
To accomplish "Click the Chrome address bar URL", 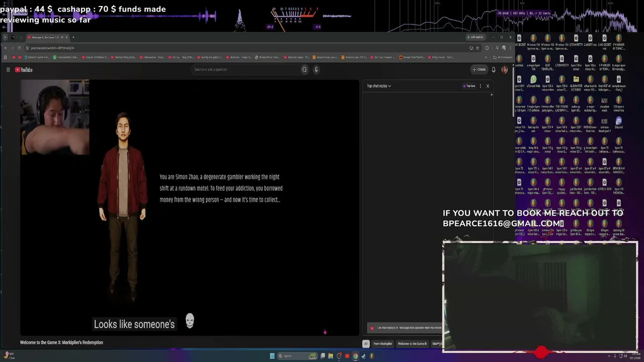I will [x=52, y=48].
